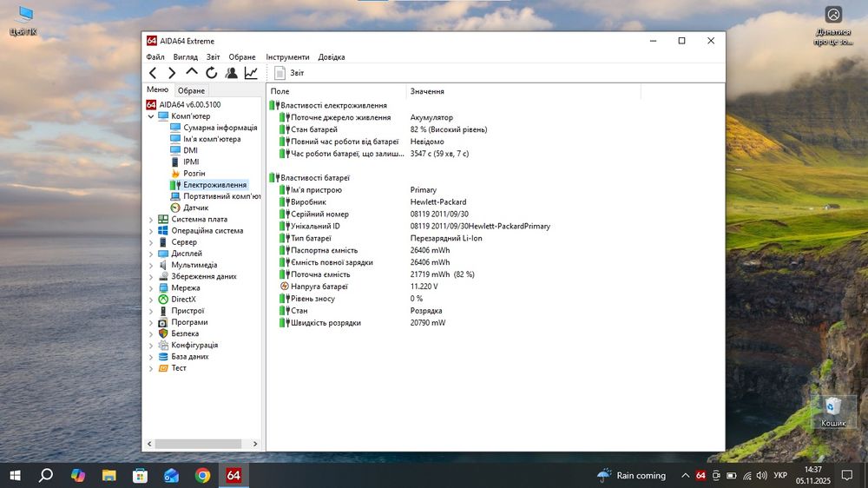
Task: Switch to the Меню tab
Action: coord(158,89)
